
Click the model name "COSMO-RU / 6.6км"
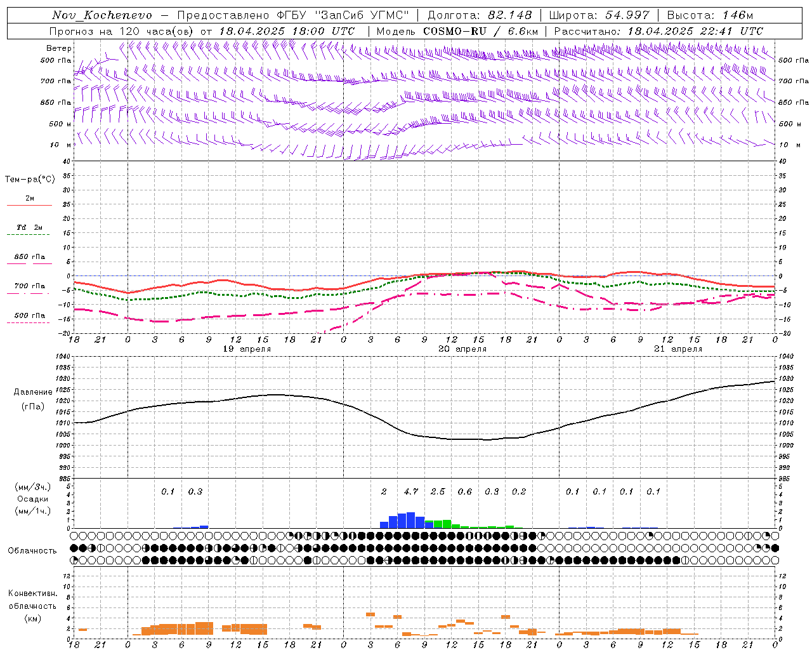tap(480, 31)
